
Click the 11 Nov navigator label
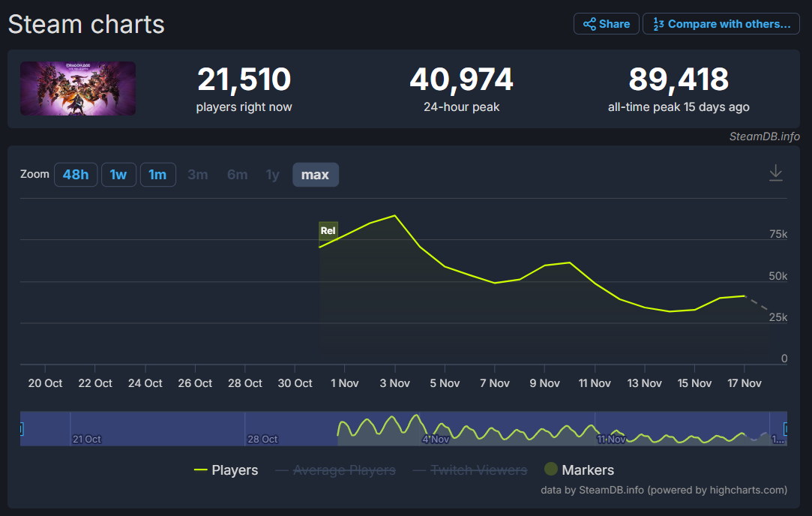click(611, 439)
